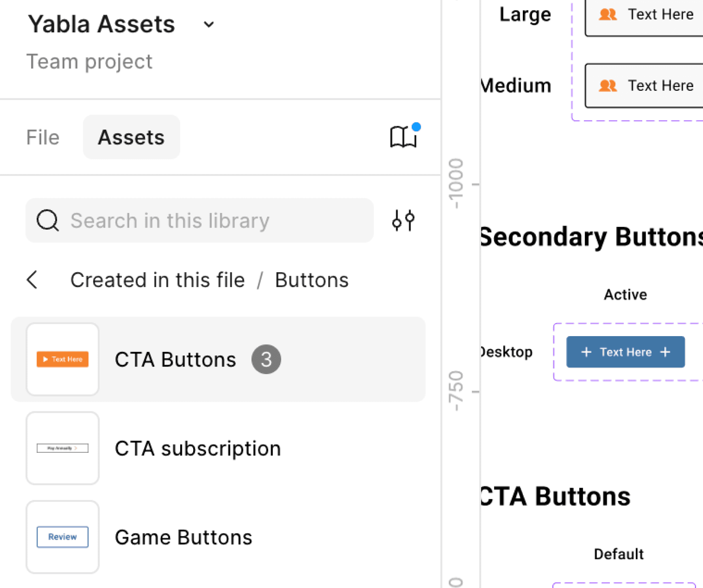Click the CTA Buttons count badge 3
This screenshot has width=703, height=588.
pos(266,359)
